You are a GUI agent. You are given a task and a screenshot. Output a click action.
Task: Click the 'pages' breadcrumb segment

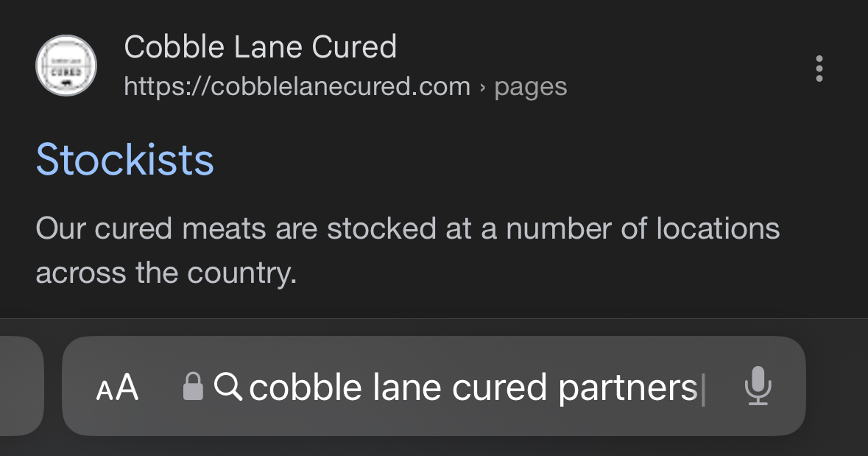530,87
